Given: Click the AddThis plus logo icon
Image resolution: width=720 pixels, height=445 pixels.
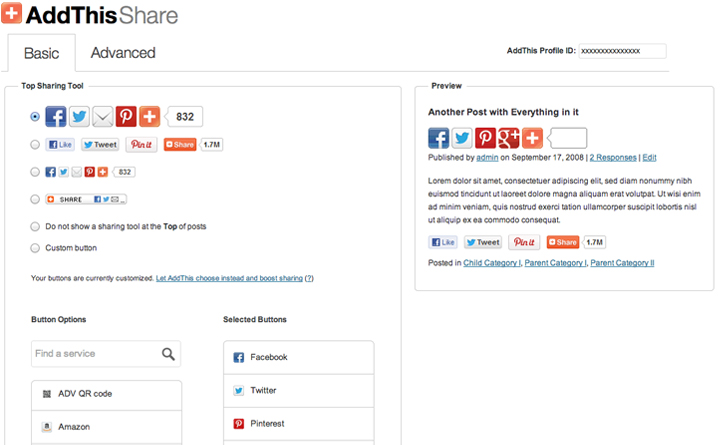Looking at the screenshot, I should pos(11,12).
